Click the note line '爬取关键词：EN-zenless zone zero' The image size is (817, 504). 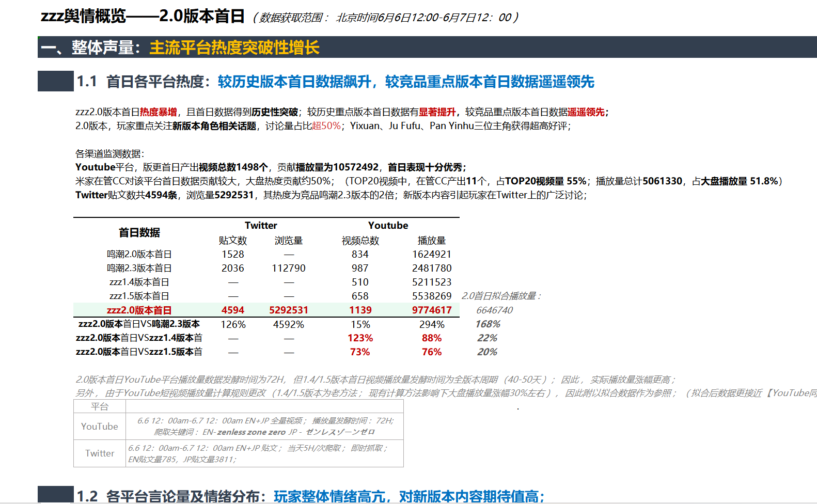coord(264,432)
